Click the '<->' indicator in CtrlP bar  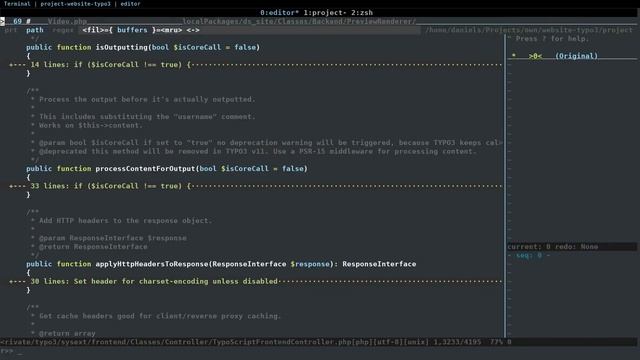[193, 30]
